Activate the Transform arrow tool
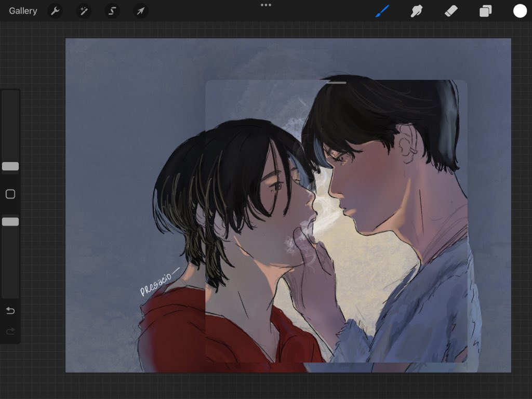 140,11
